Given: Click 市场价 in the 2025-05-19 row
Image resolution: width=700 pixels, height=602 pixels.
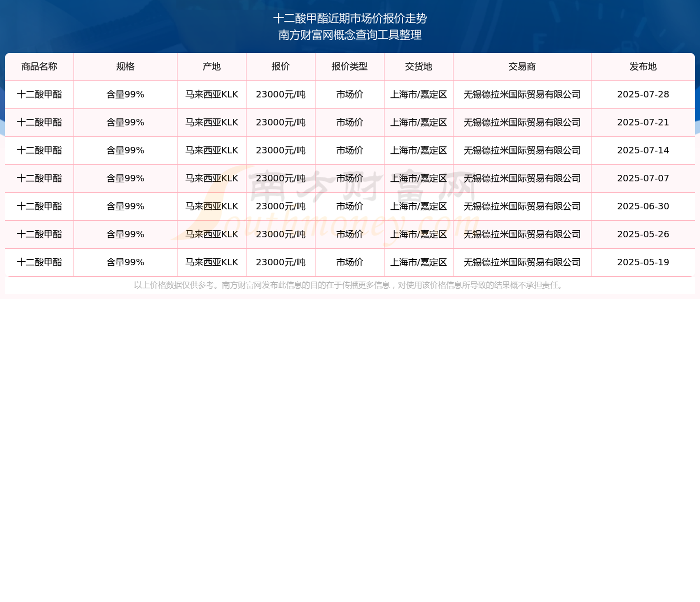Looking at the screenshot, I should [x=349, y=262].
